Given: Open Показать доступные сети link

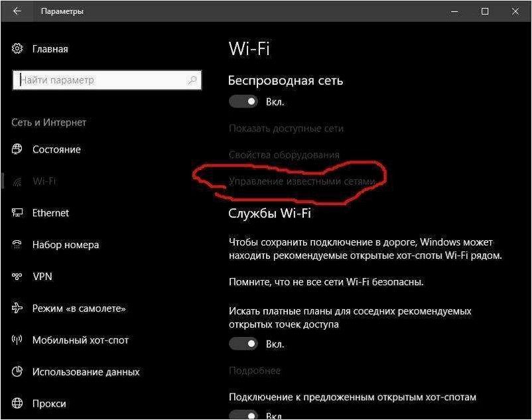Looking at the screenshot, I should (x=286, y=129).
